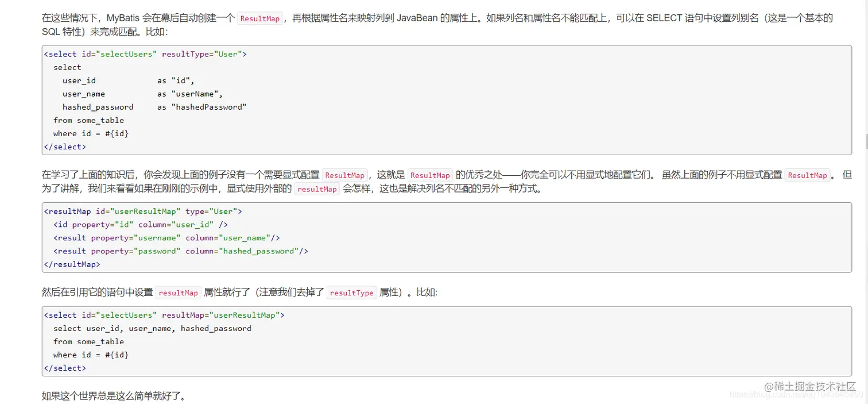Click the code line select id="selectUsers" resultType="User"

145,54
